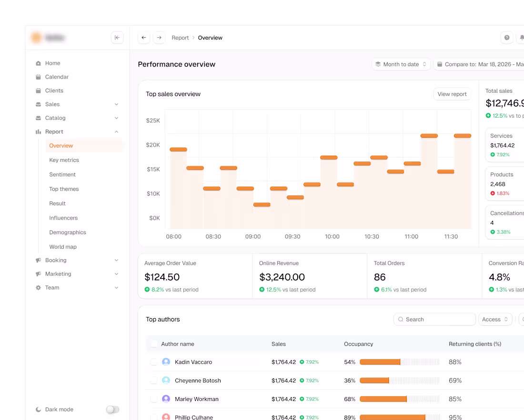524x420 pixels.
Task: Click the Team gear icon
Action: (39, 287)
